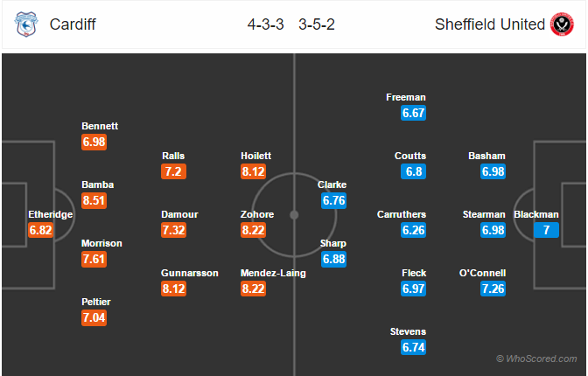This screenshot has height=376, width=588.
Task: Click the Cardiff club crest icon
Action: click(26, 24)
